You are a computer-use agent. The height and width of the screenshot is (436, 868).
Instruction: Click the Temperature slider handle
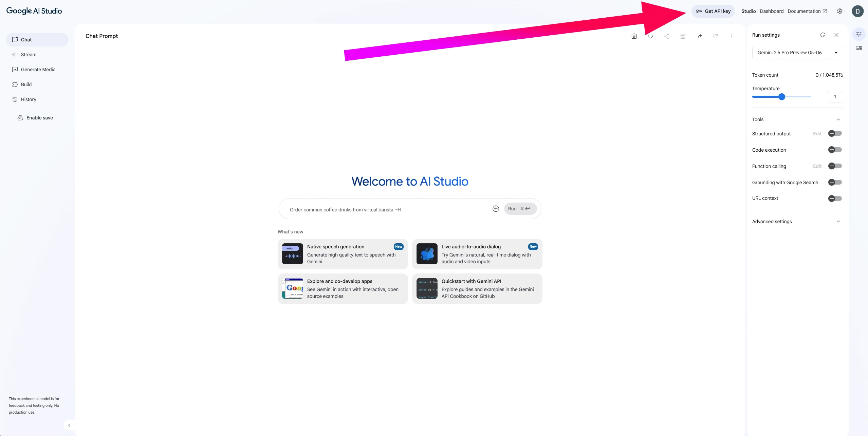781,97
